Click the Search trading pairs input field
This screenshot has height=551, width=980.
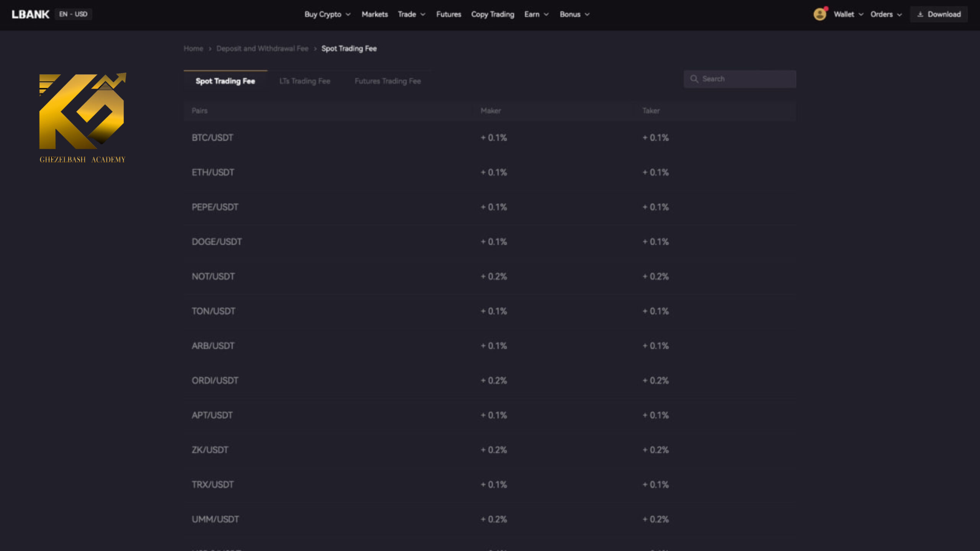point(740,79)
